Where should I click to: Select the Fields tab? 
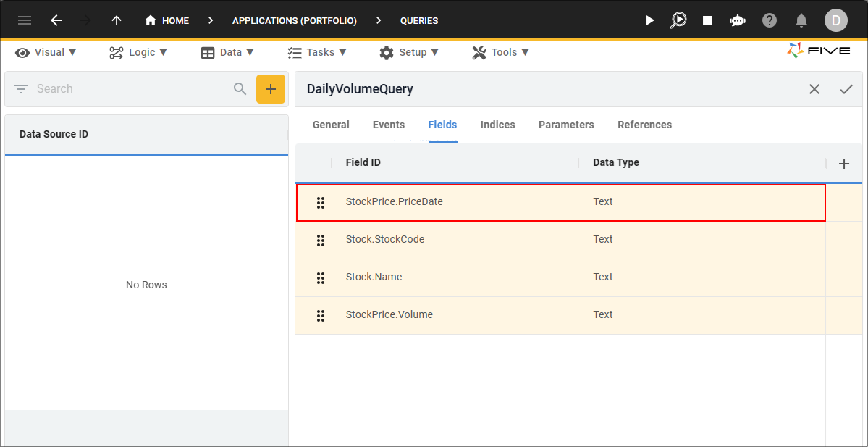click(442, 125)
